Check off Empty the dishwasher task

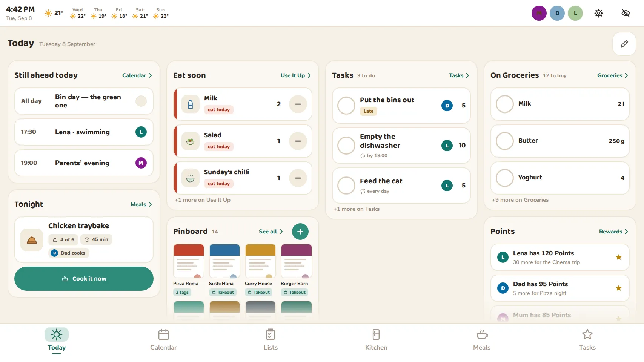(346, 146)
